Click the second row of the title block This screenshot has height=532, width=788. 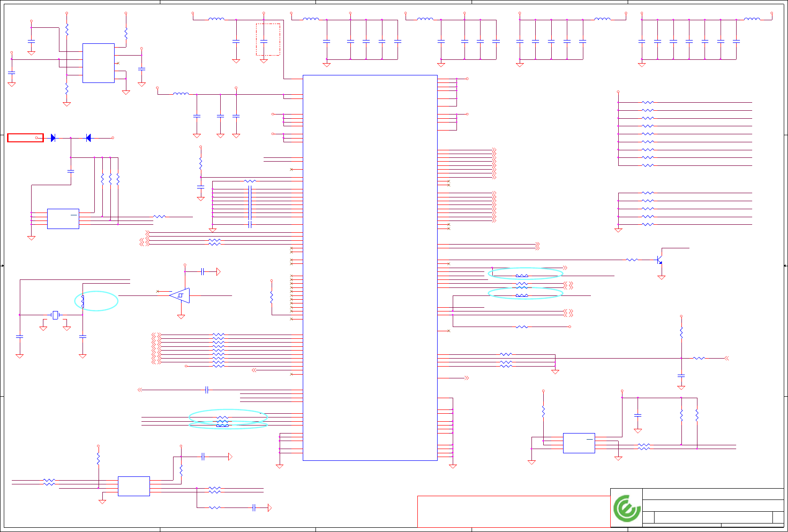point(713,505)
